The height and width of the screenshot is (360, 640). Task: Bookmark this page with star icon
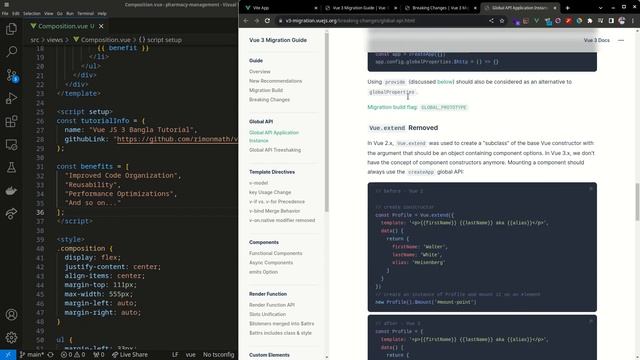pyautogui.click(x=502, y=20)
